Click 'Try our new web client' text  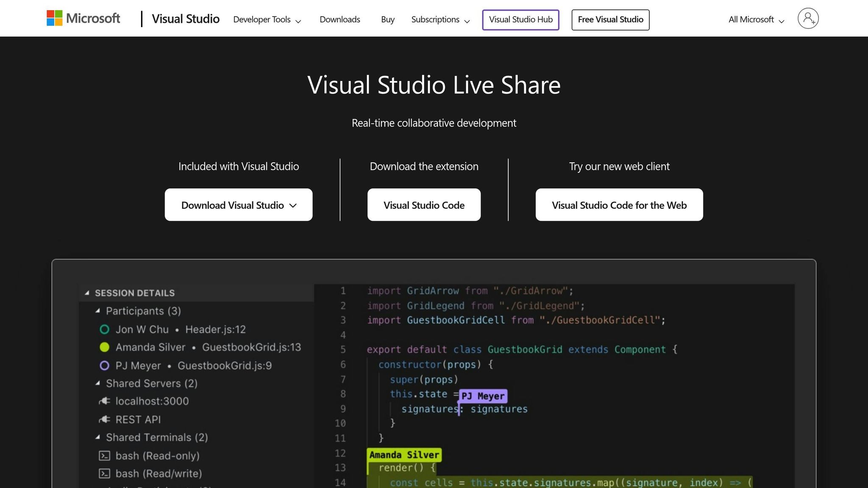pos(619,166)
